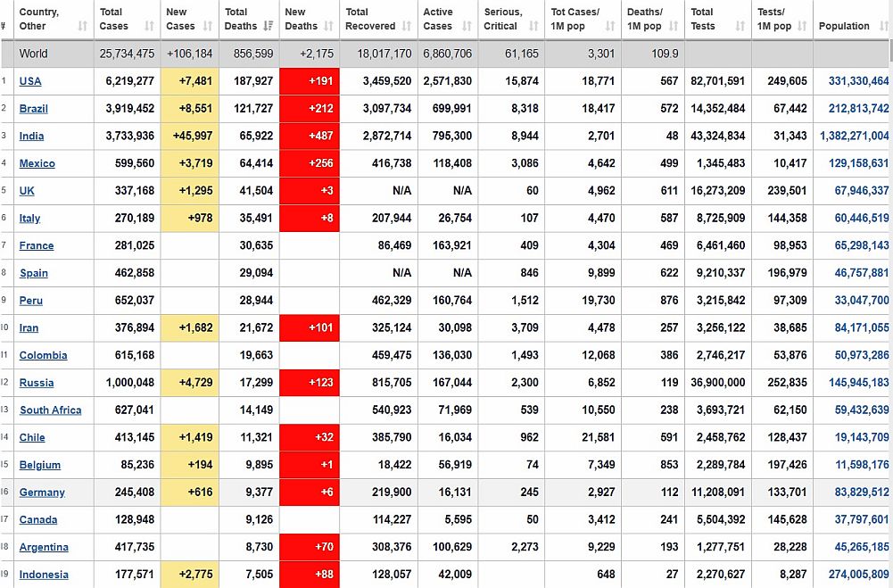Open UK population 67,946,337 link
Screen dimensions: 893x588
862,190
